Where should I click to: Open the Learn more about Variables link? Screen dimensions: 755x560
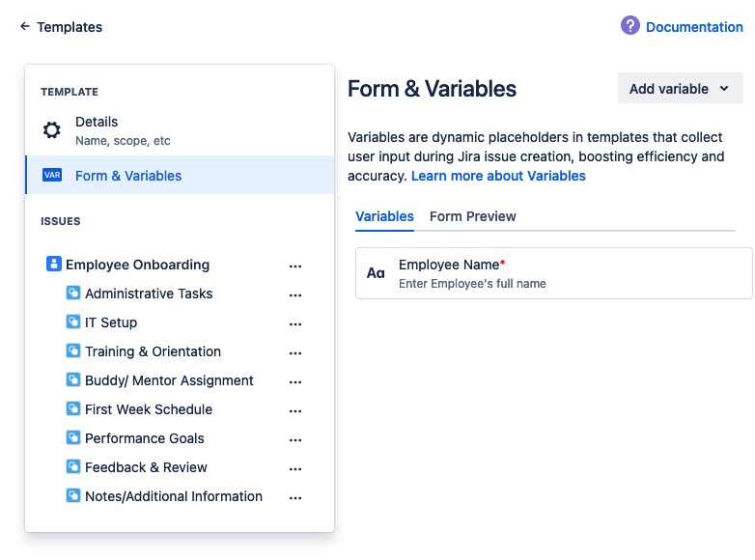pos(498,176)
